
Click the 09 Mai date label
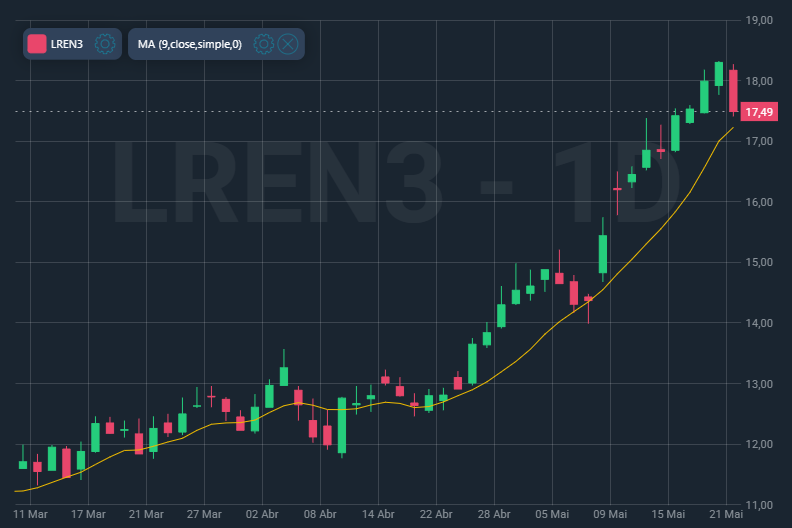[x=610, y=514]
